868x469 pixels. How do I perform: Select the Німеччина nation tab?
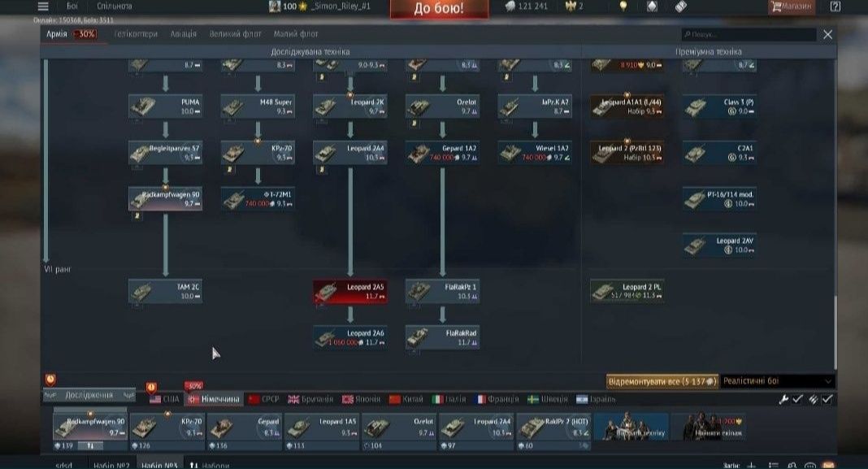point(214,399)
